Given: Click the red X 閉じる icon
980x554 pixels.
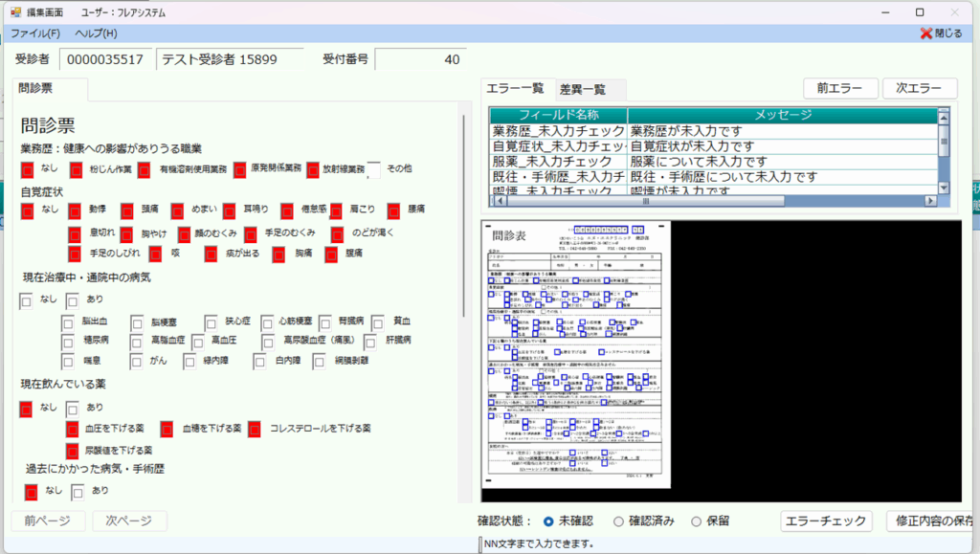Looking at the screenshot, I should click(x=925, y=33).
